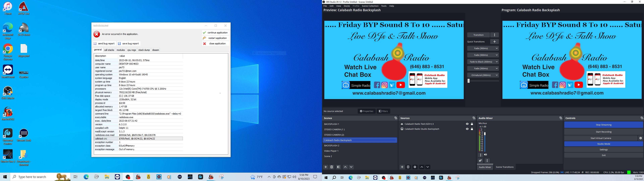This screenshot has height=181, width=644.
Task: Float the Sources dock panel
Action: [x=473, y=118]
